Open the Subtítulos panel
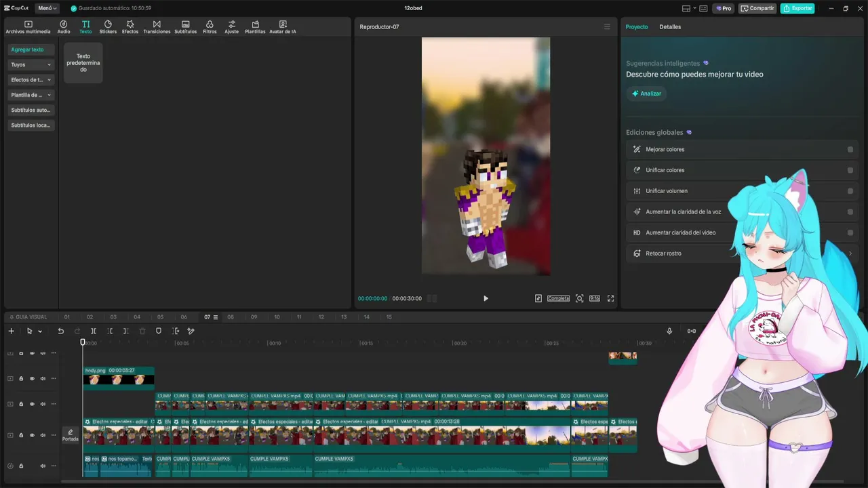 (186, 27)
